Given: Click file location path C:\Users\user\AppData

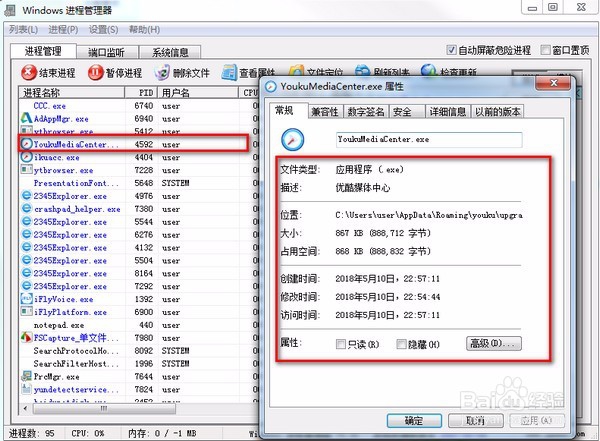Looking at the screenshot, I should coord(429,215).
